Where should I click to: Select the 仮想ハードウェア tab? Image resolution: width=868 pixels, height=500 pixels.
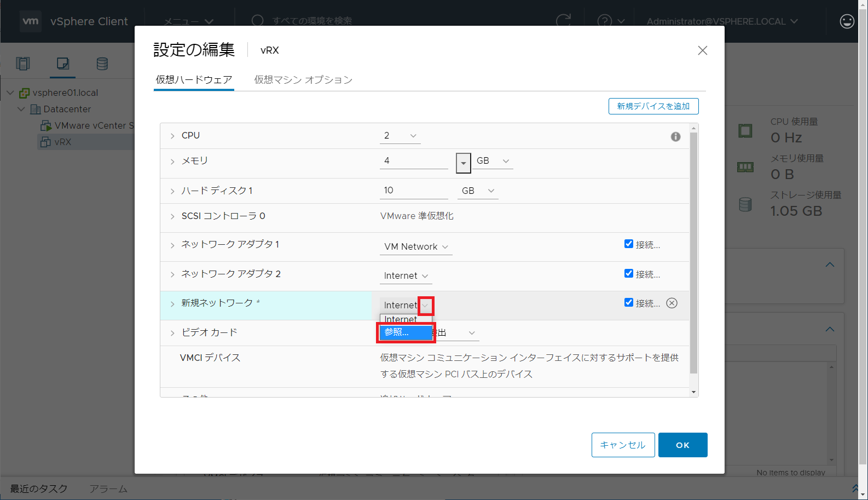pos(194,80)
